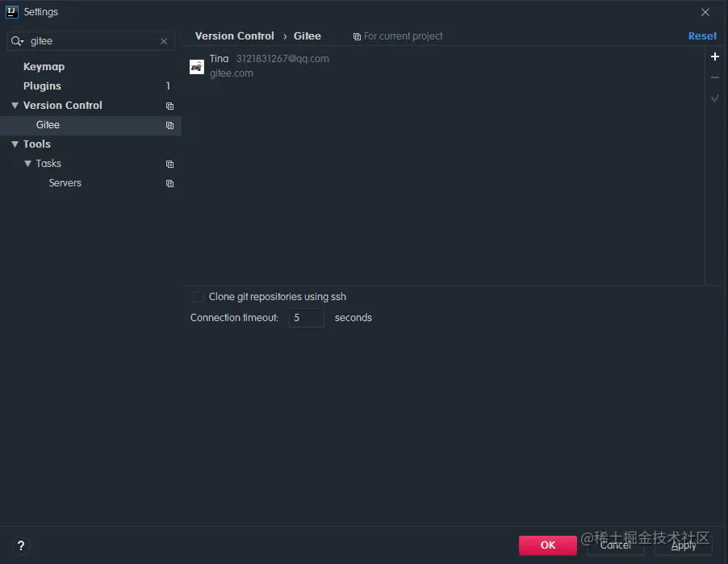Click the remove account minus icon
This screenshot has height=564, width=728.
tap(714, 77)
